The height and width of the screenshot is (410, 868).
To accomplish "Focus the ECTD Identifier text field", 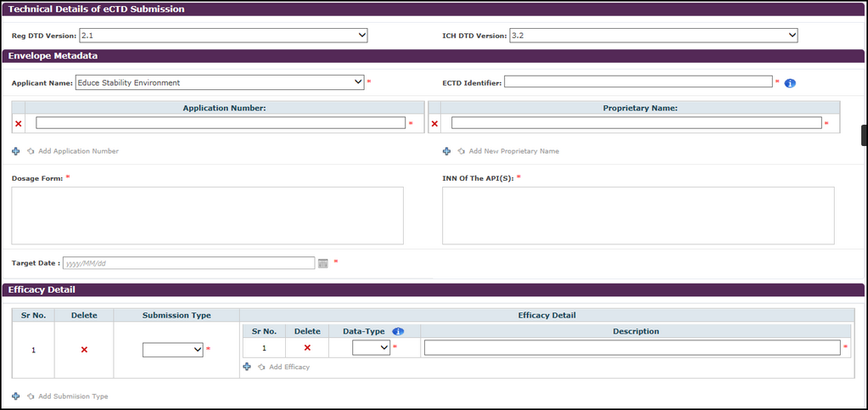I will pyautogui.click(x=638, y=82).
